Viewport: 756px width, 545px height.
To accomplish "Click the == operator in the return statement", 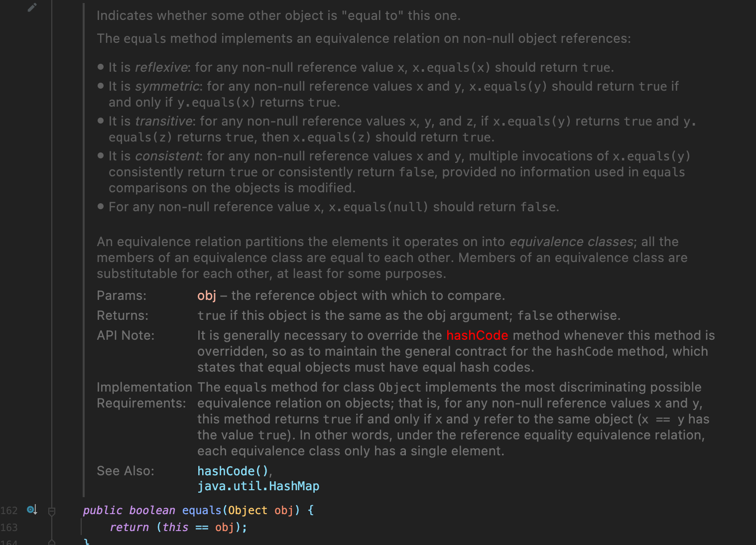I will [202, 527].
